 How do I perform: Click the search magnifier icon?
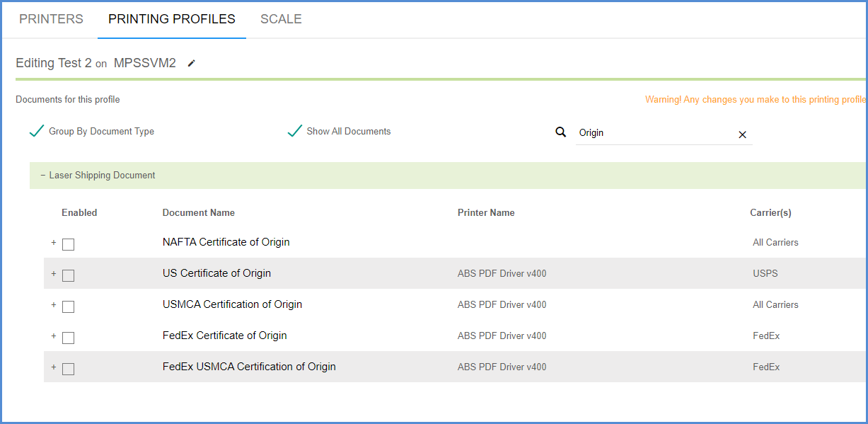tap(560, 132)
